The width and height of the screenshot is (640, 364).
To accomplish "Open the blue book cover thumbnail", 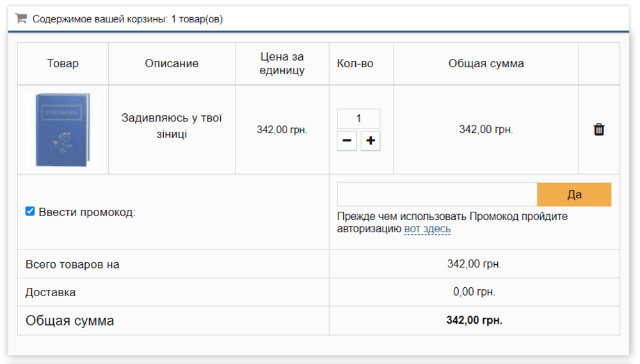I will (x=63, y=130).
